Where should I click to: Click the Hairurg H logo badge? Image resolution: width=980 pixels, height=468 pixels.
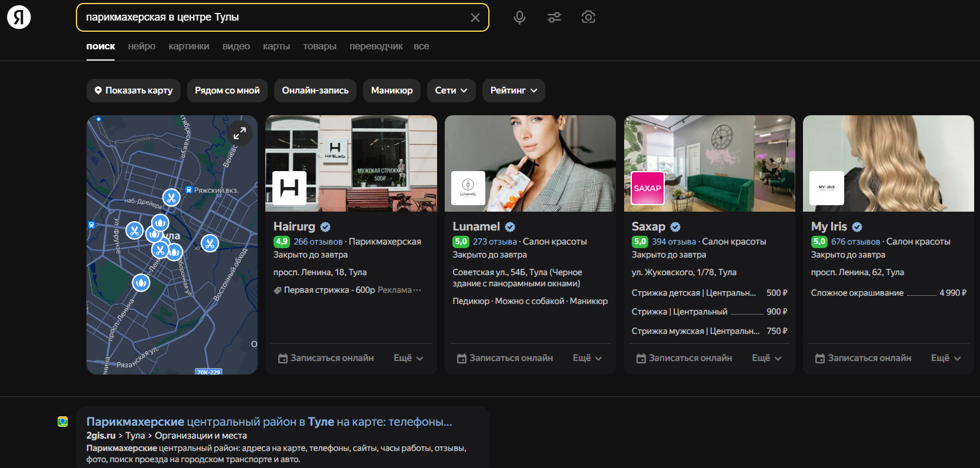[289, 188]
